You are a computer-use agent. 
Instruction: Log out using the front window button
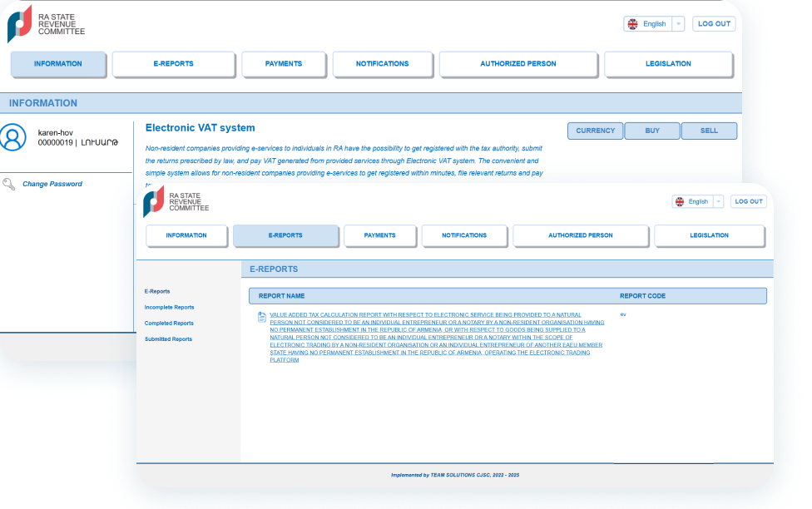tap(749, 201)
